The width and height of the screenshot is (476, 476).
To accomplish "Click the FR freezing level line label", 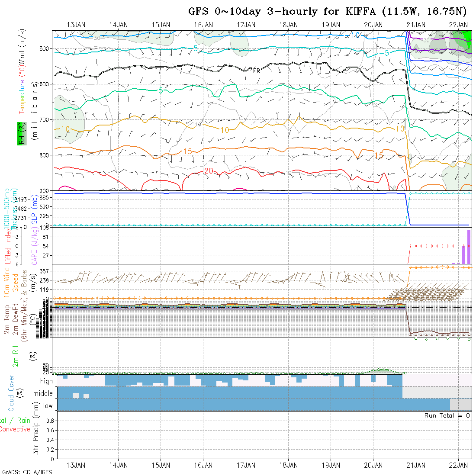I will click(257, 71).
